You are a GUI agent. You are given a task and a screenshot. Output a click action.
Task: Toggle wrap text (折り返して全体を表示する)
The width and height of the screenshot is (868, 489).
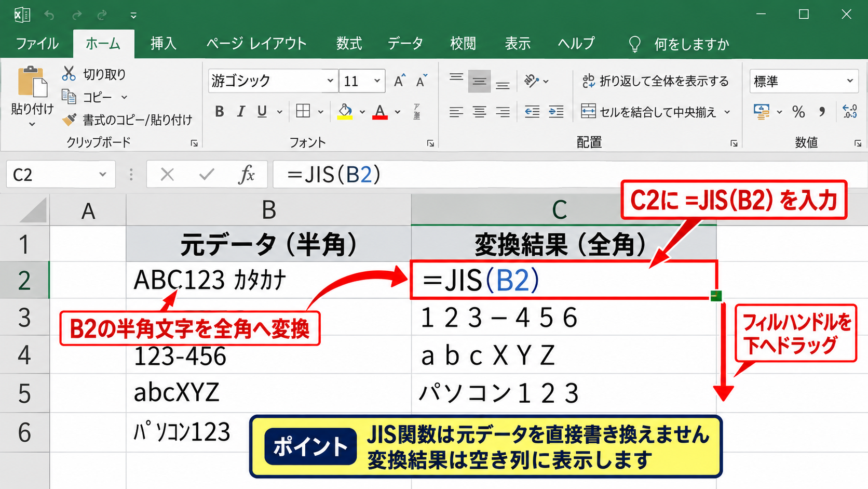point(656,81)
